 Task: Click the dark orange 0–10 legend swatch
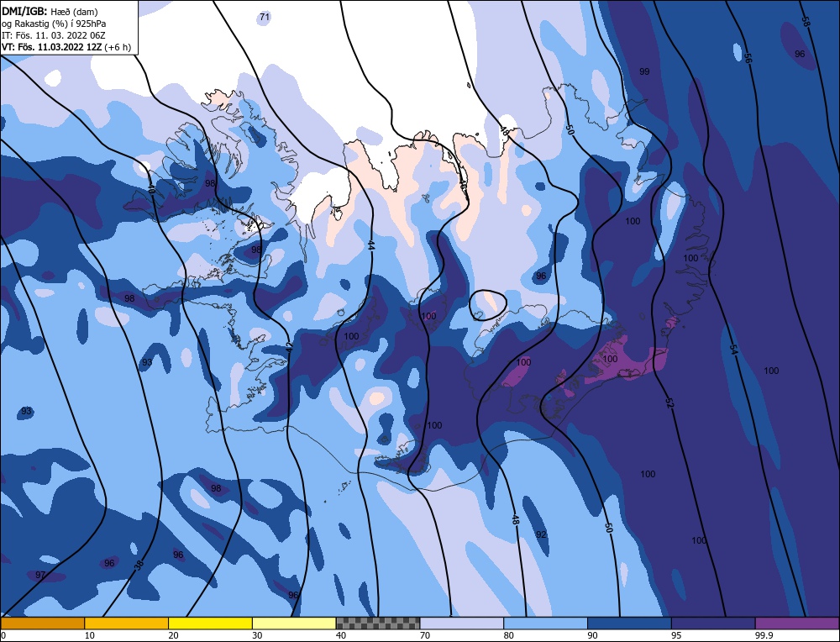pyautogui.click(x=42, y=623)
